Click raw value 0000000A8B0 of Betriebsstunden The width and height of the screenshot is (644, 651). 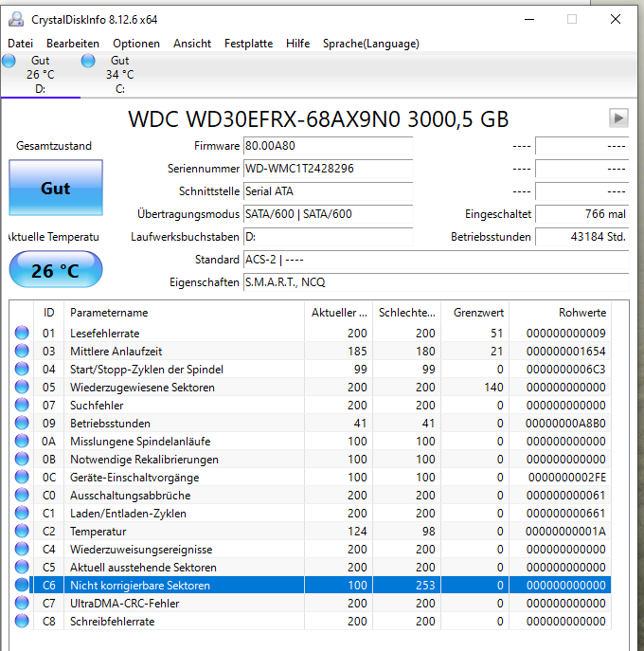(565, 423)
